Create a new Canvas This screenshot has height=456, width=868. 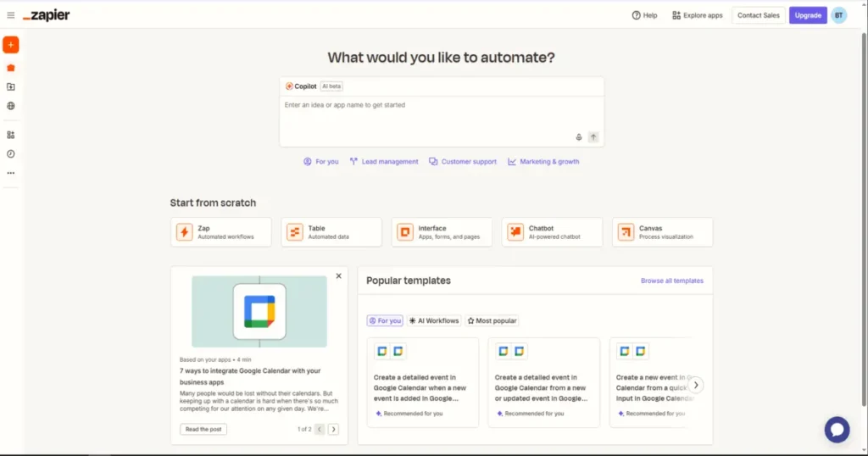(662, 232)
